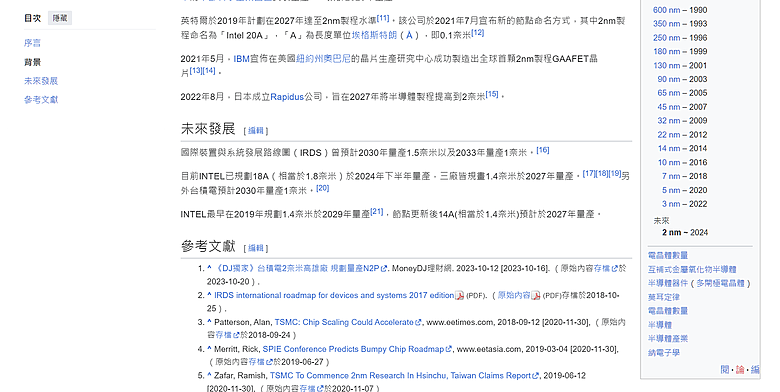Open 5 nm process link

(671, 190)
